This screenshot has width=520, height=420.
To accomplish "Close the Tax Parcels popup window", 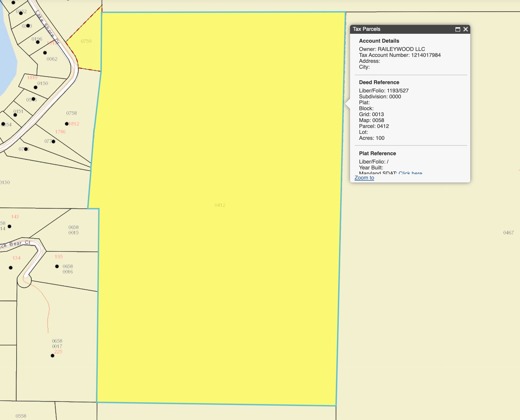I will tap(466, 29).
